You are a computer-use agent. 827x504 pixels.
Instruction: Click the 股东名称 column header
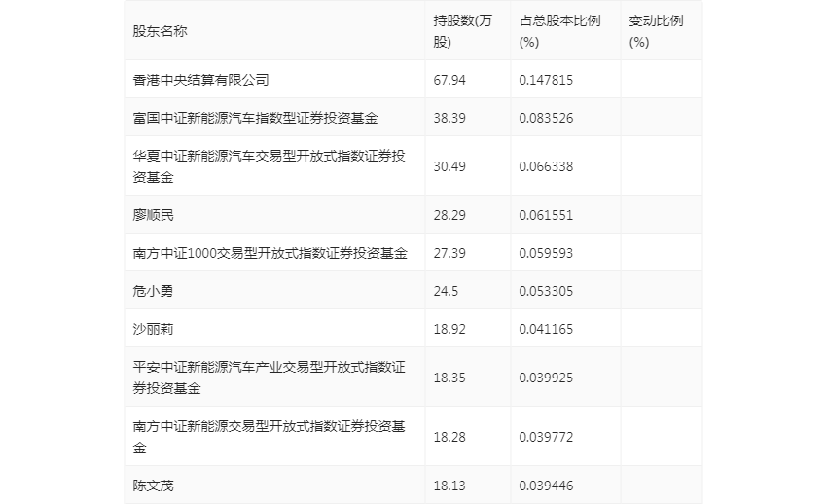click(x=160, y=31)
